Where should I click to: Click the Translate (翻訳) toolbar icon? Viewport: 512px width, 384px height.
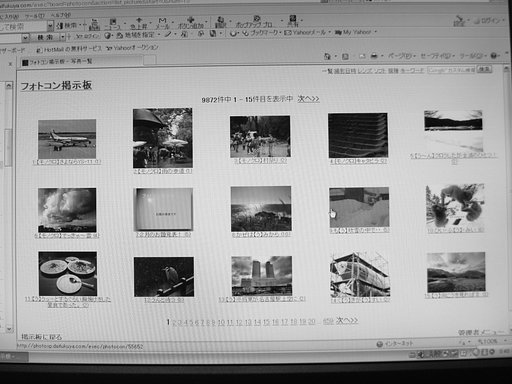221,22
